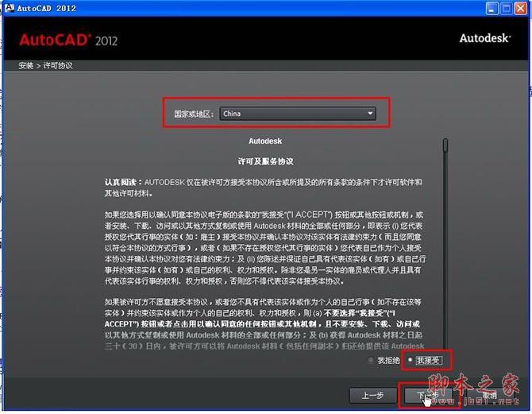Click the 许可及服务协议 heading text

point(265,161)
